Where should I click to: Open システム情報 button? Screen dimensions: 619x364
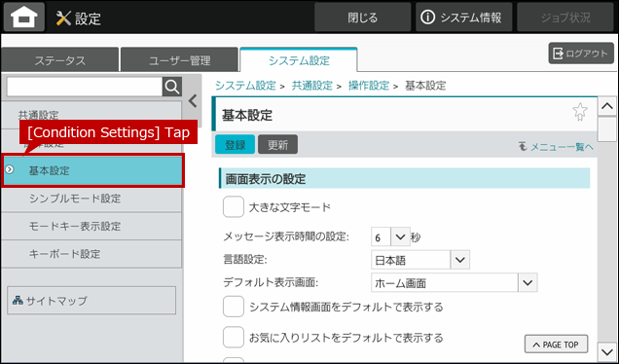coord(463,18)
